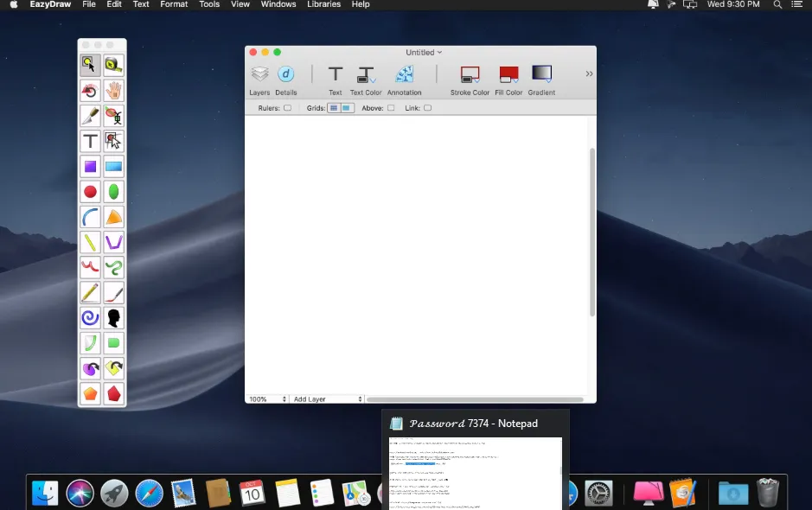812x510 pixels.
Task: Open Spotlight search in menu bar
Action: (x=777, y=4)
